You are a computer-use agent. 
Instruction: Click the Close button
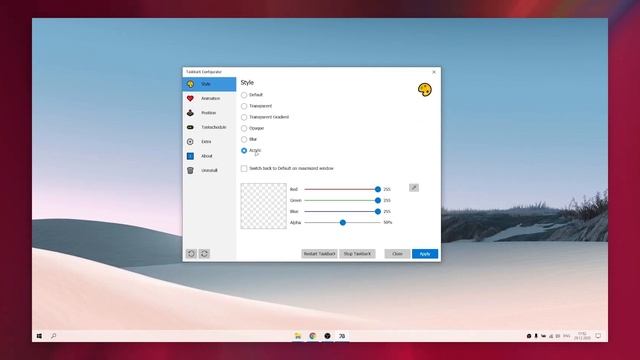tap(397, 253)
